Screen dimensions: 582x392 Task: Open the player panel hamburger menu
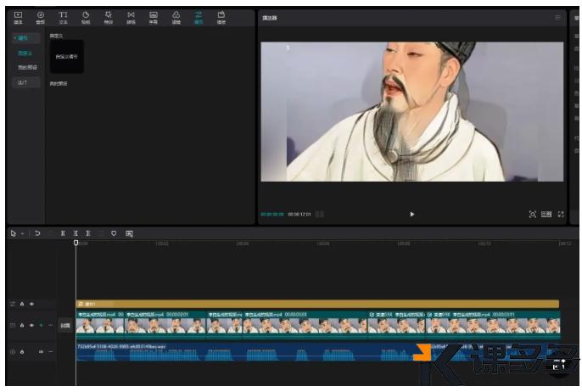click(557, 17)
